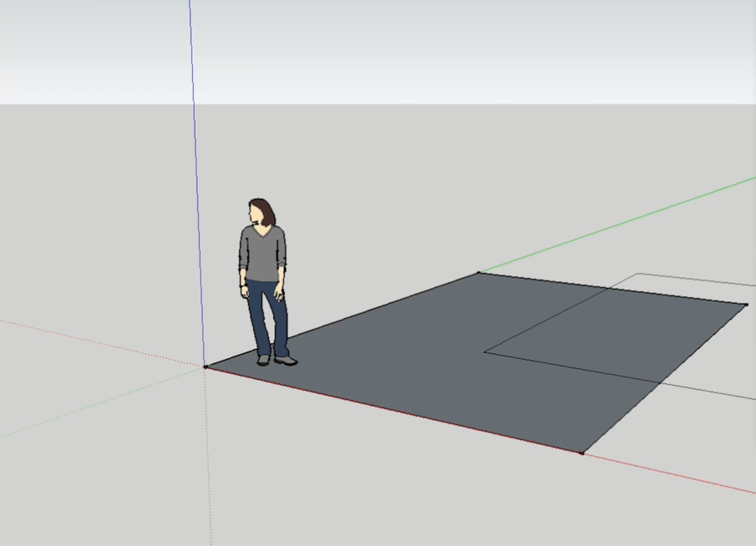
Task: Click the solid blue vertical axis line
Action: point(195,167)
